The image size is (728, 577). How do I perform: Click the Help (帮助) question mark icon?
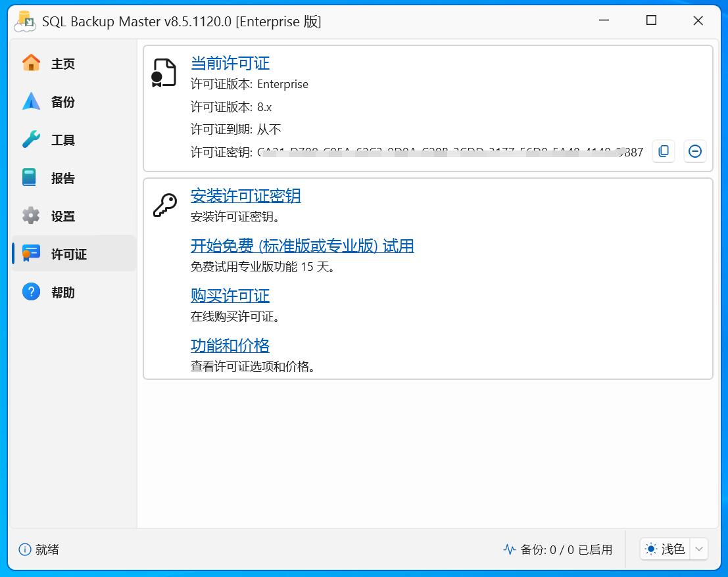pyautogui.click(x=31, y=292)
